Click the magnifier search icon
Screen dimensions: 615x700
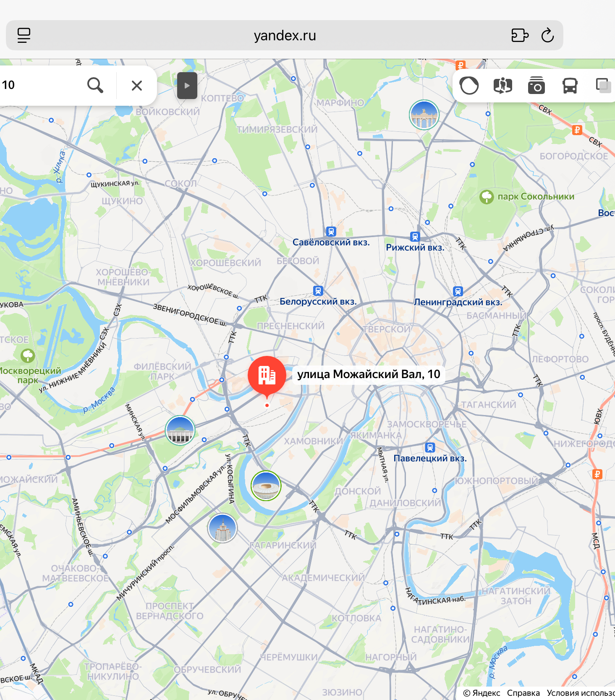(95, 85)
